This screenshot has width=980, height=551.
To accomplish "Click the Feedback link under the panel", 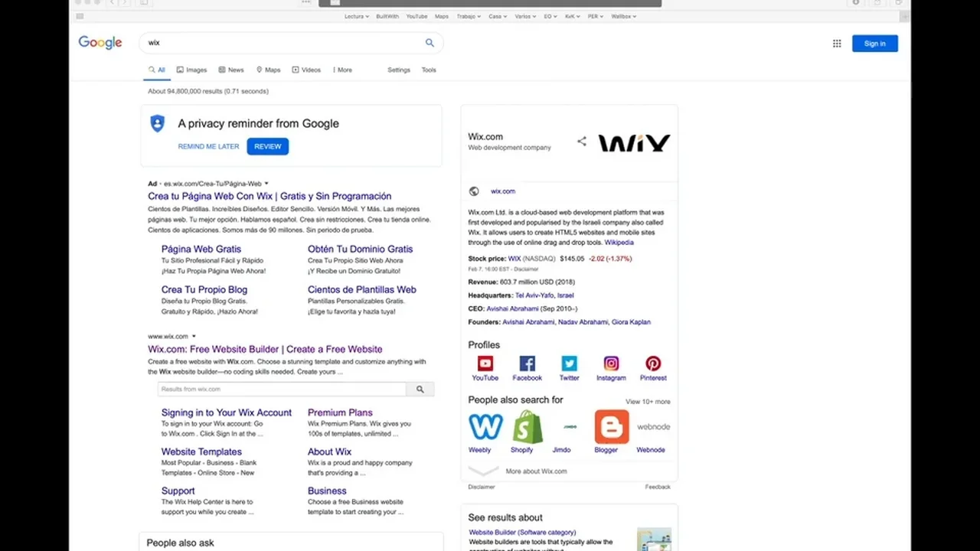I will coord(658,487).
